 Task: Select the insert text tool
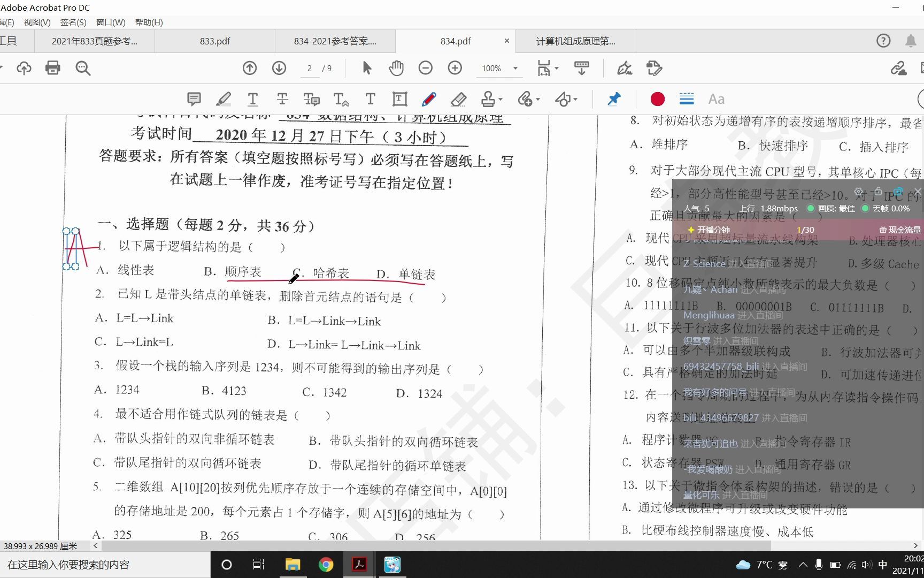(341, 99)
